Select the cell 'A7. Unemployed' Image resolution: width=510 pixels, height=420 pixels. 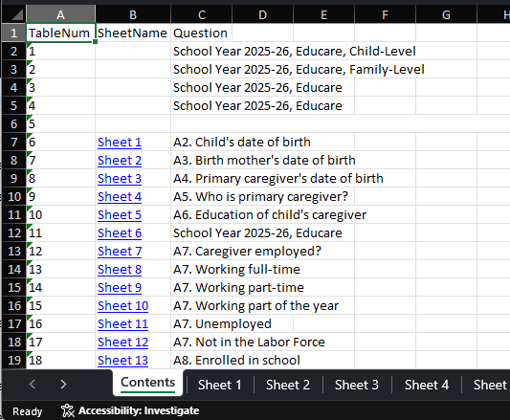coord(233,323)
